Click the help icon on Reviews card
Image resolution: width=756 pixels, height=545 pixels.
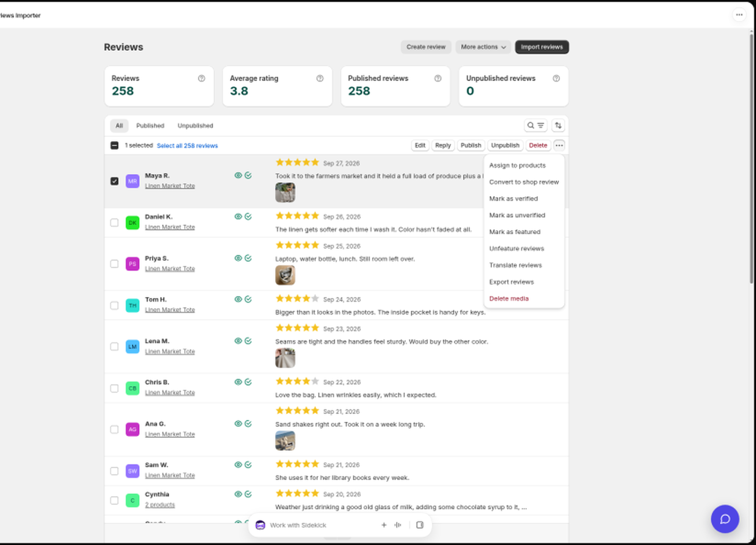click(201, 78)
